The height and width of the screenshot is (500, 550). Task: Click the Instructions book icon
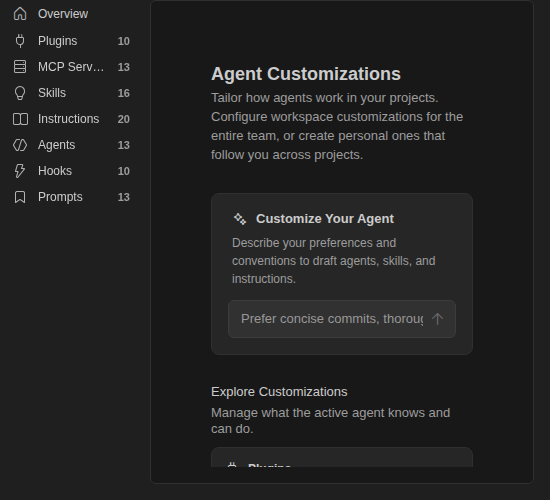click(20, 119)
